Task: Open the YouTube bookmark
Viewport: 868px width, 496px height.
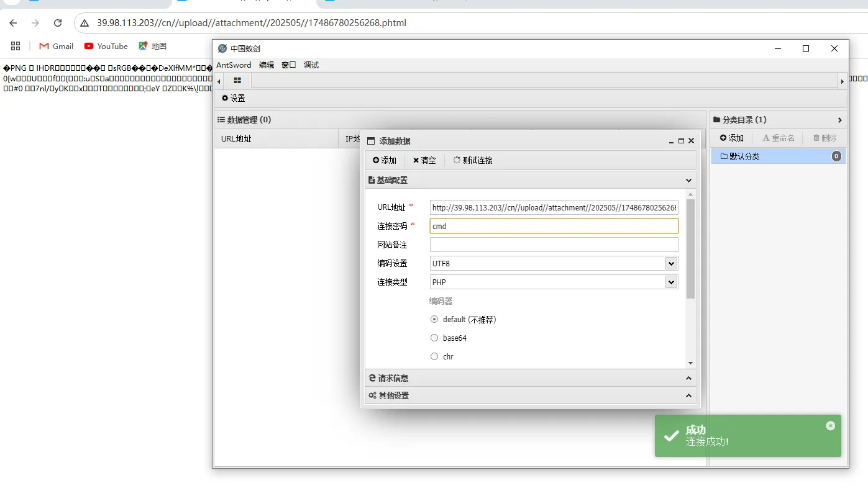Action: click(x=106, y=46)
